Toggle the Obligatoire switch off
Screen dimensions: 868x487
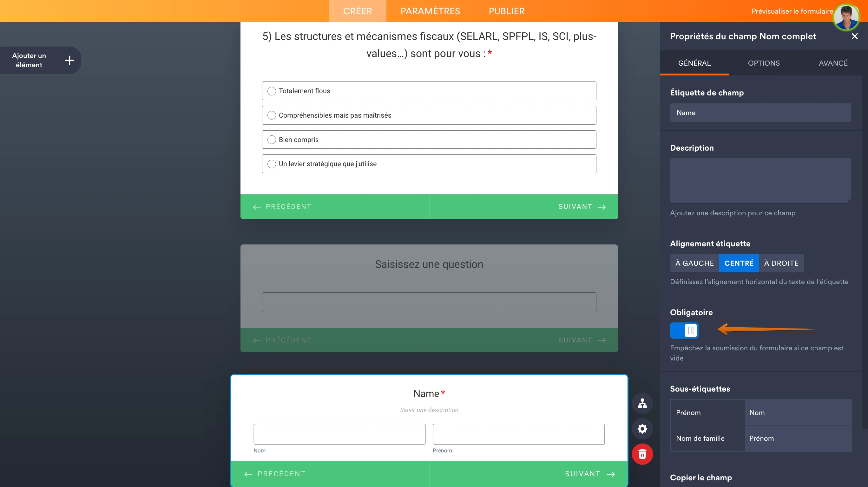pos(684,330)
